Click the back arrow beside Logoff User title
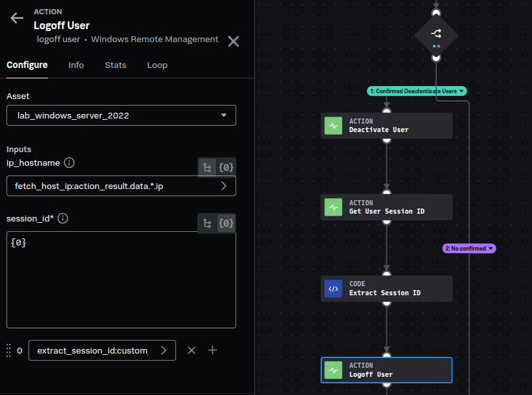The width and height of the screenshot is (532, 395). (x=17, y=18)
